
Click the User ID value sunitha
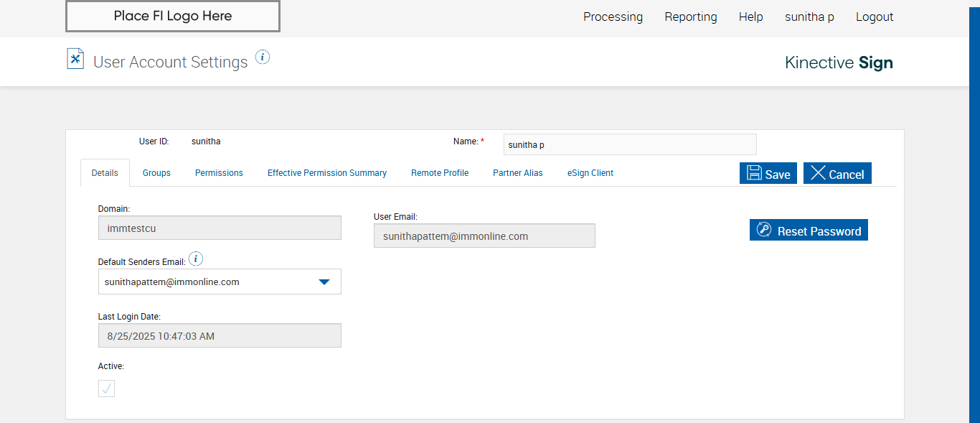tap(206, 141)
